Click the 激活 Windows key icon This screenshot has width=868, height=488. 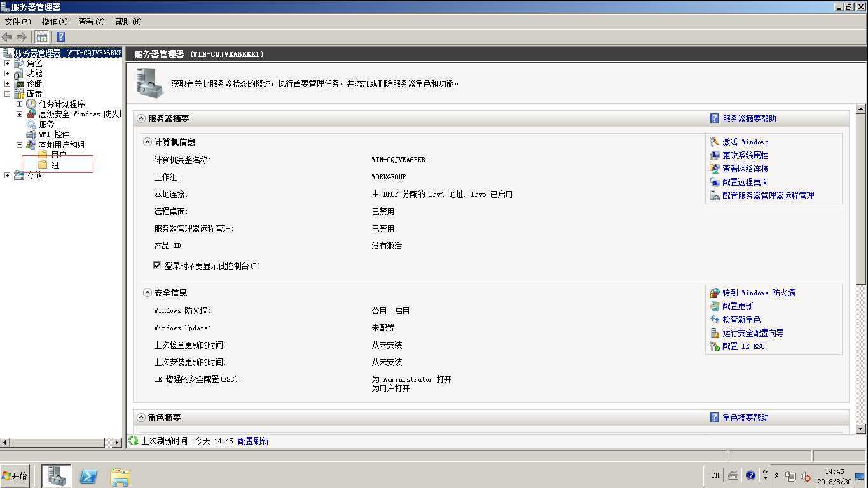point(715,142)
